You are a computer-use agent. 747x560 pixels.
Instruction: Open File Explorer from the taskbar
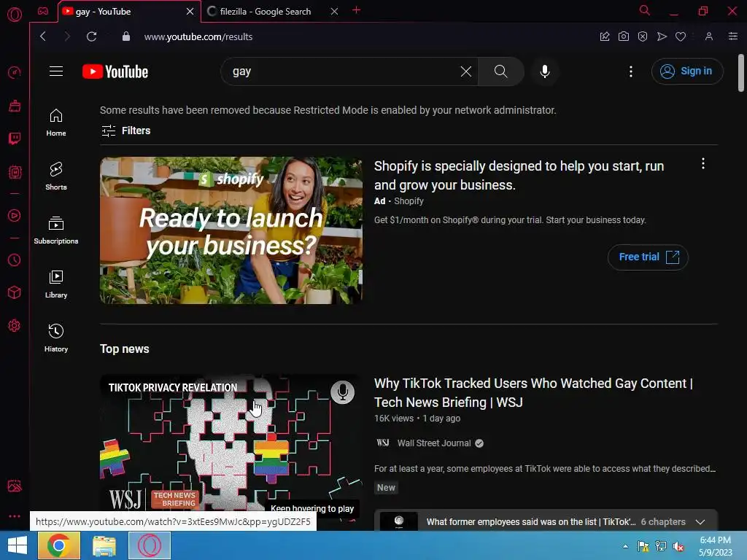[x=104, y=545]
